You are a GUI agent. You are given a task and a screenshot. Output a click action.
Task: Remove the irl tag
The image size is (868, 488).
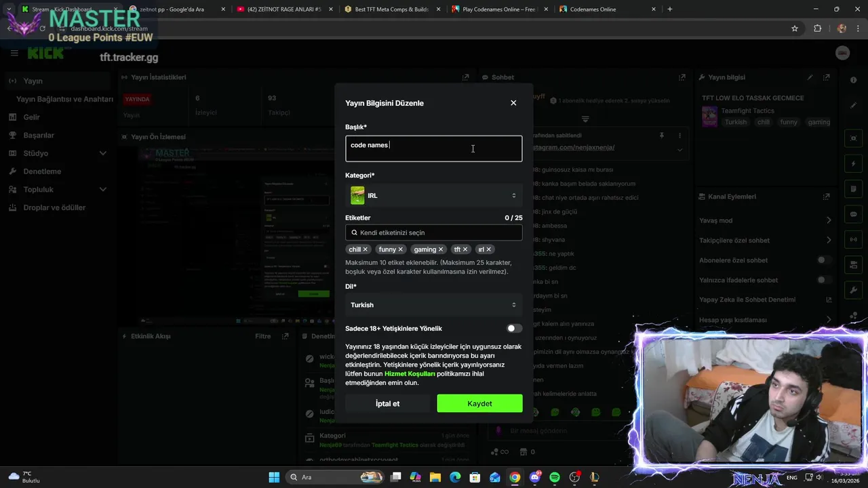point(488,249)
